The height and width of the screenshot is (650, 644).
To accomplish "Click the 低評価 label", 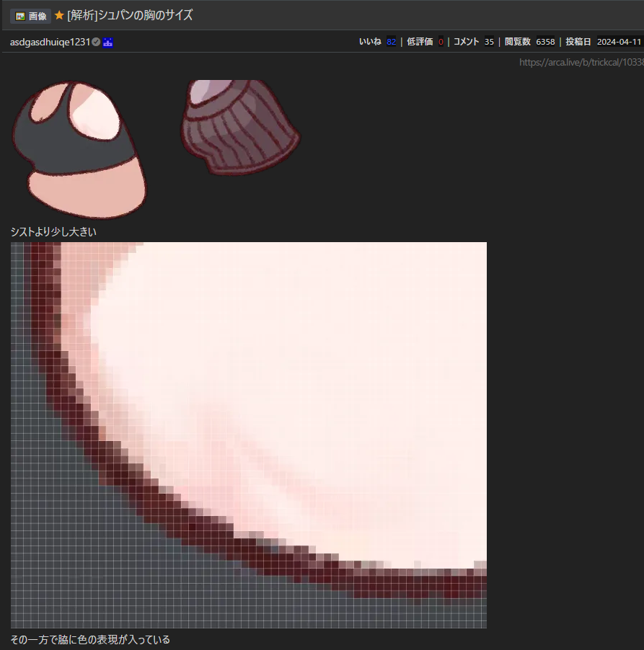I will pyautogui.click(x=420, y=42).
